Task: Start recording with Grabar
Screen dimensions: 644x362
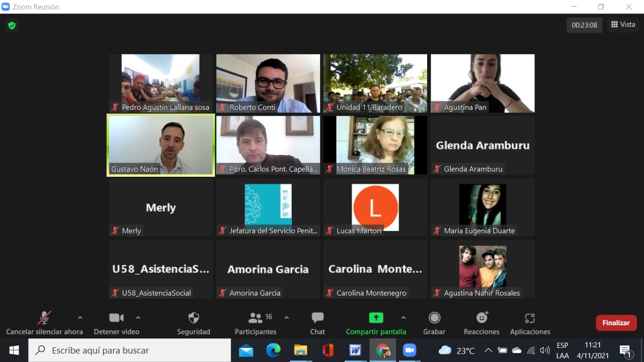Action: click(x=434, y=323)
